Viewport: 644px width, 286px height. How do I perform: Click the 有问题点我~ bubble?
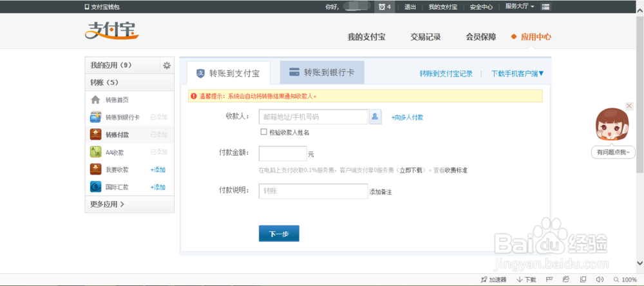(x=613, y=153)
